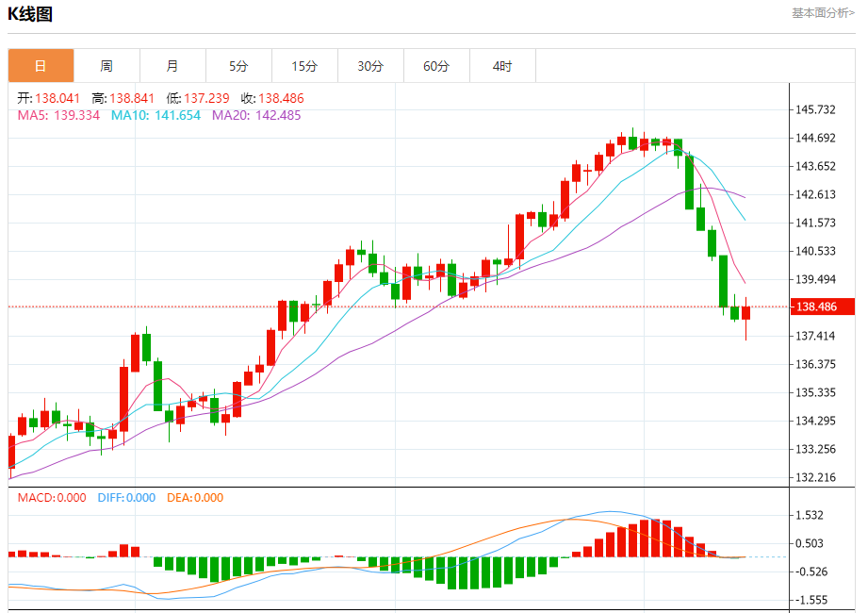Open the 4时 interval tab

502,66
